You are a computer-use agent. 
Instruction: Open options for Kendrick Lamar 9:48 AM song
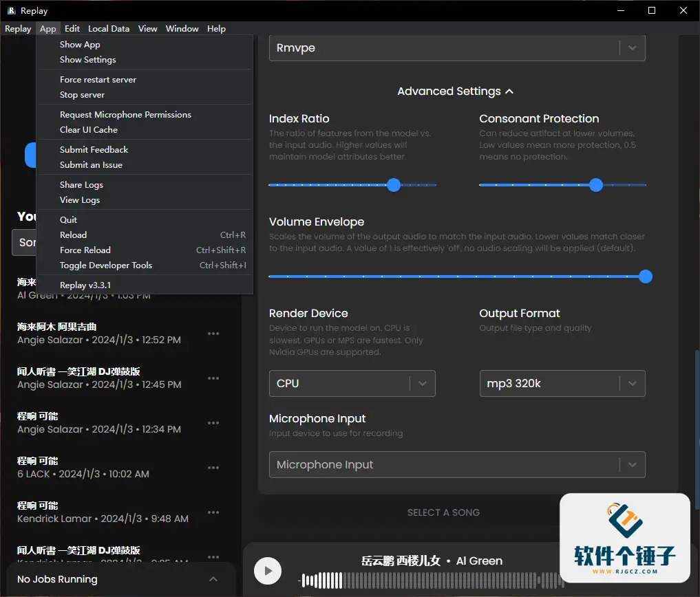tap(213, 512)
